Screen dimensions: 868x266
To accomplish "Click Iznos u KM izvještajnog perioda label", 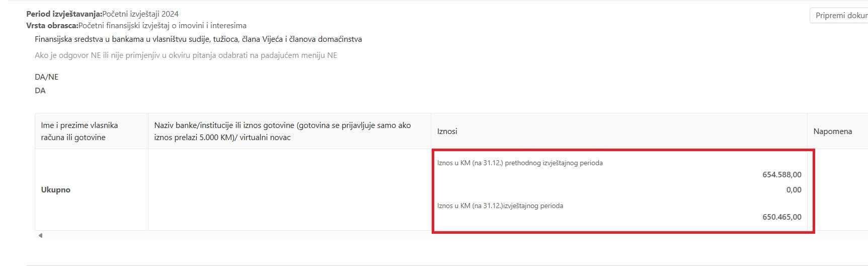I will click(x=500, y=206).
